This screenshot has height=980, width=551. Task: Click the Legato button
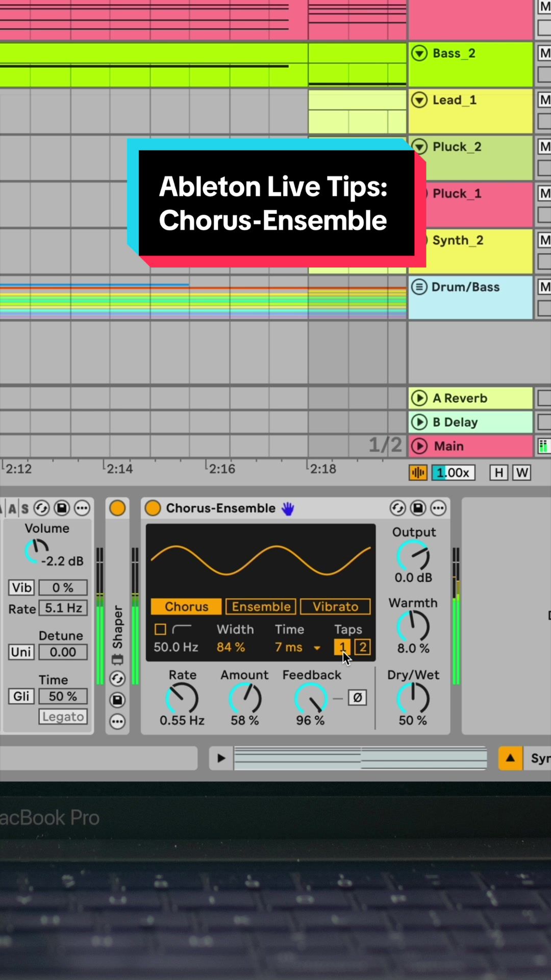click(63, 717)
